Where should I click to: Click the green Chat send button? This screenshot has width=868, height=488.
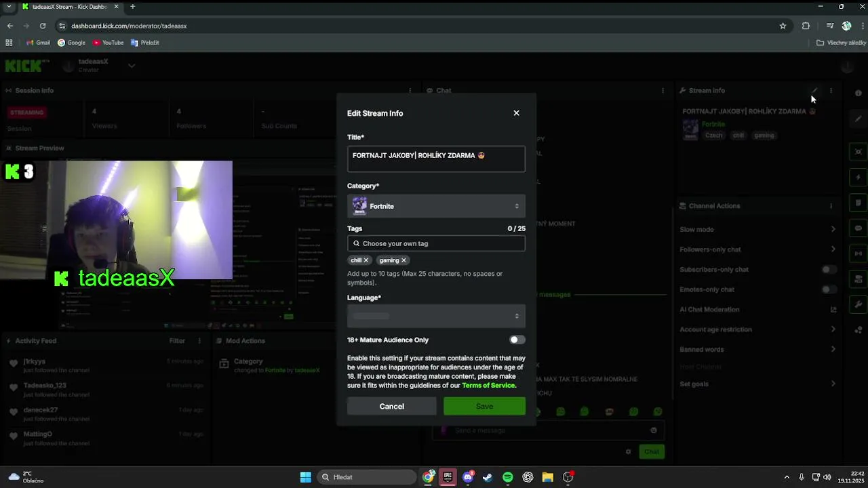[652, 451]
